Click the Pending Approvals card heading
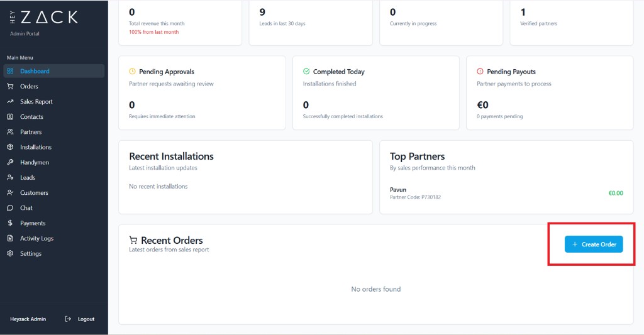The height and width of the screenshot is (335, 644). (x=166, y=72)
